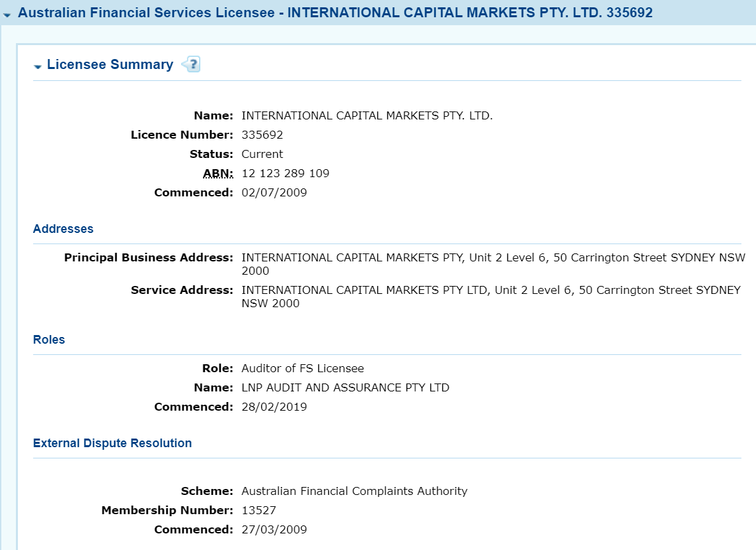Collapse the Licensee Summary section arrow

point(38,66)
